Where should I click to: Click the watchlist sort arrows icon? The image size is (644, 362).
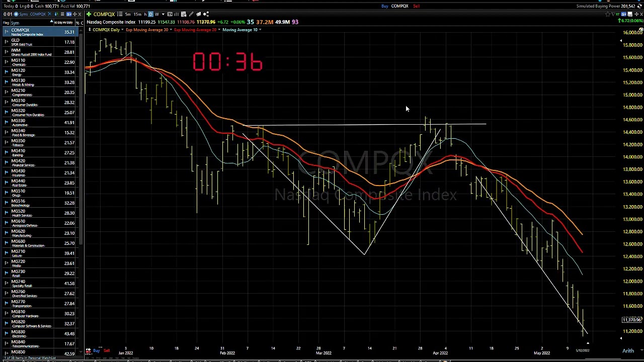56,14
